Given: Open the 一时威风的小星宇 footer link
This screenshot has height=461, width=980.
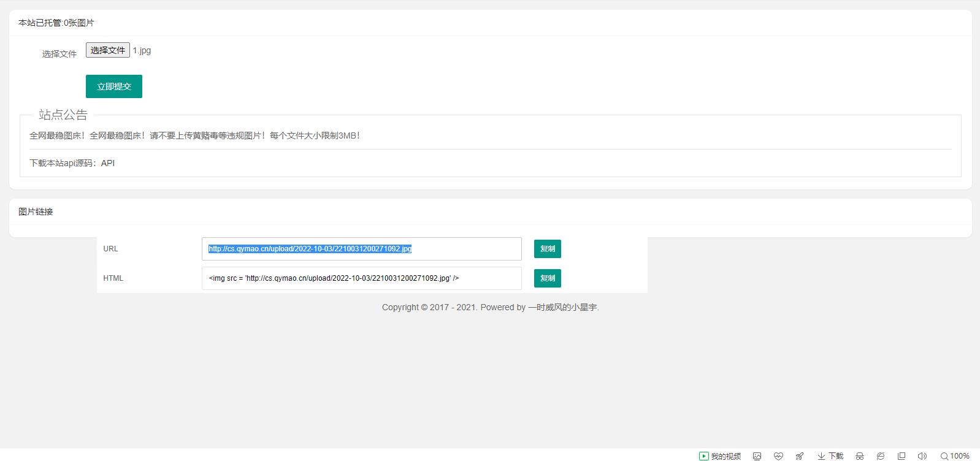Looking at the screenshot, I should 562,307.
